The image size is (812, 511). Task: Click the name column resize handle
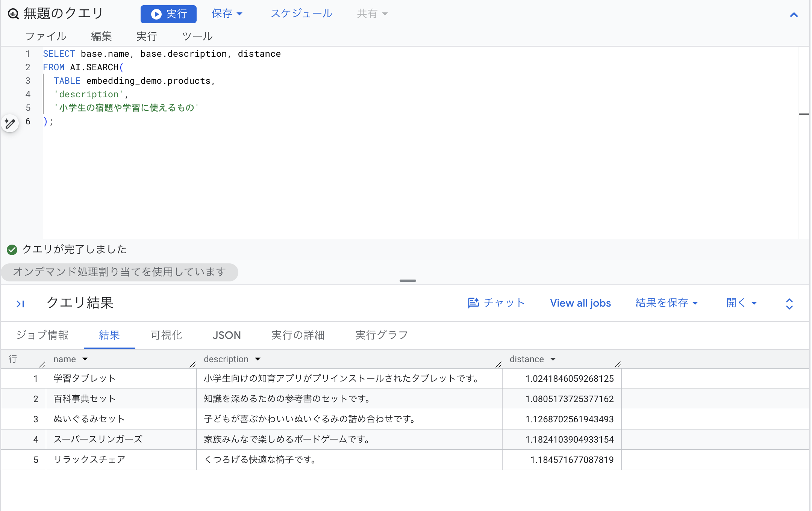click(192, 364)
